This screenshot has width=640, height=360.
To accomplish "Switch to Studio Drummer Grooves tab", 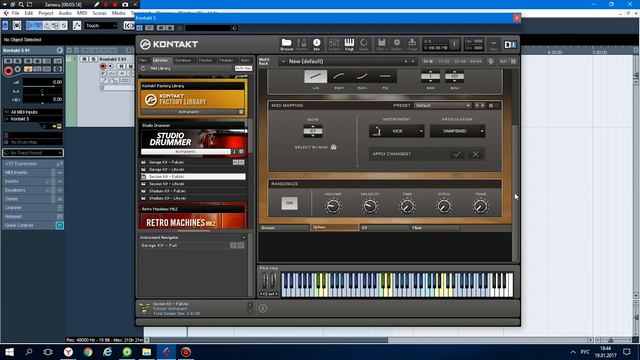I will [284, 228].
